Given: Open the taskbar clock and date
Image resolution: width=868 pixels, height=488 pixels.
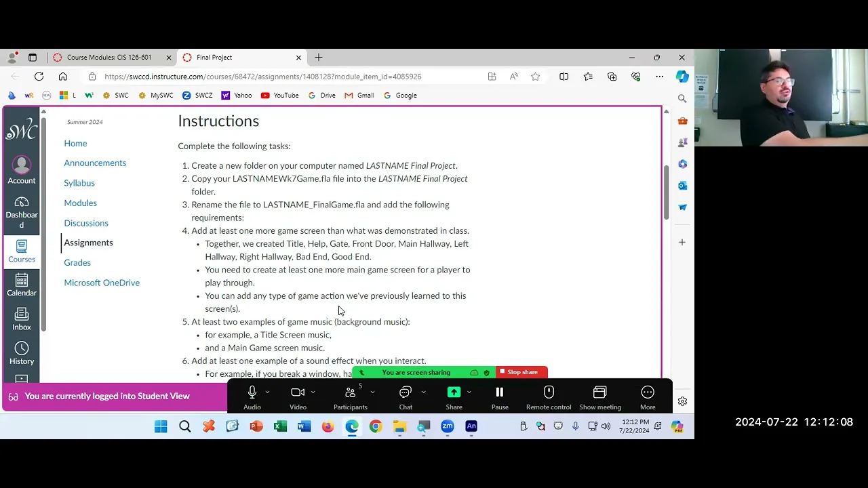Looking at the screenshot, I should click(634, 426).
